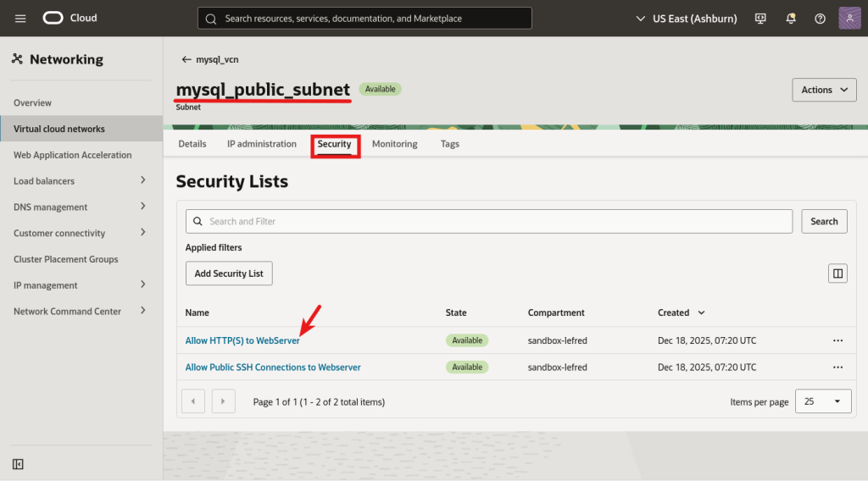The width and height of the screenshot is (868, 481).
Task: Open the notifications bell
Action: 791,19
